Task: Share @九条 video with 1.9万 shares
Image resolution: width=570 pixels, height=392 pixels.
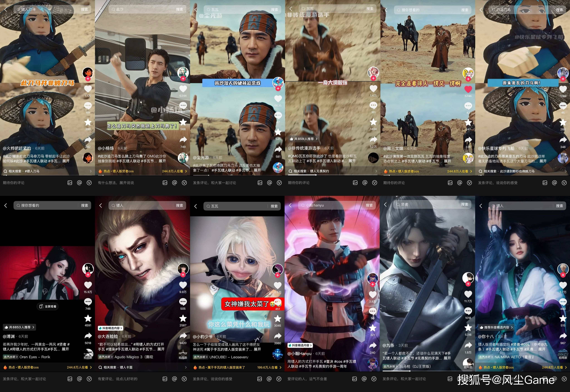Action: [x=468, y=345]
